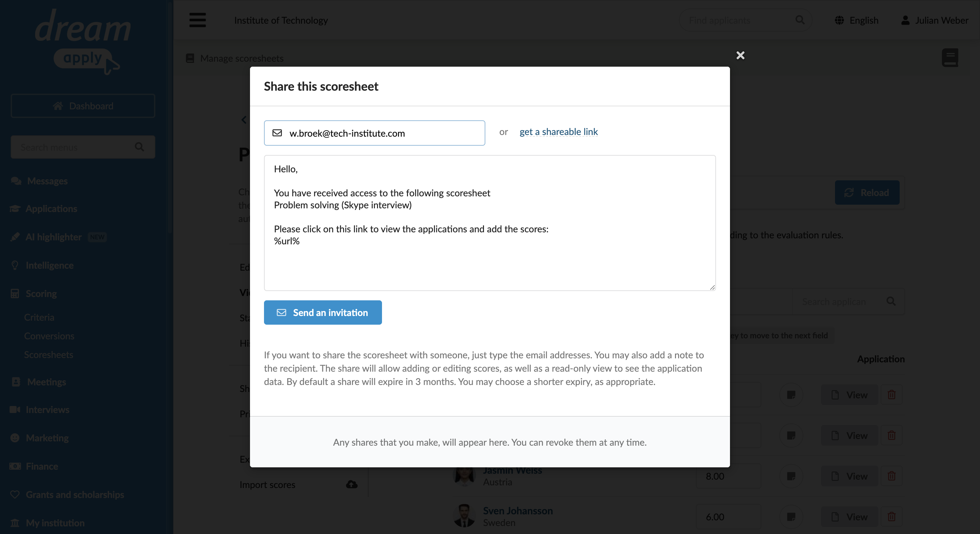
Task: Click the Search applicants magnifier icon
Action: [891, 301]
